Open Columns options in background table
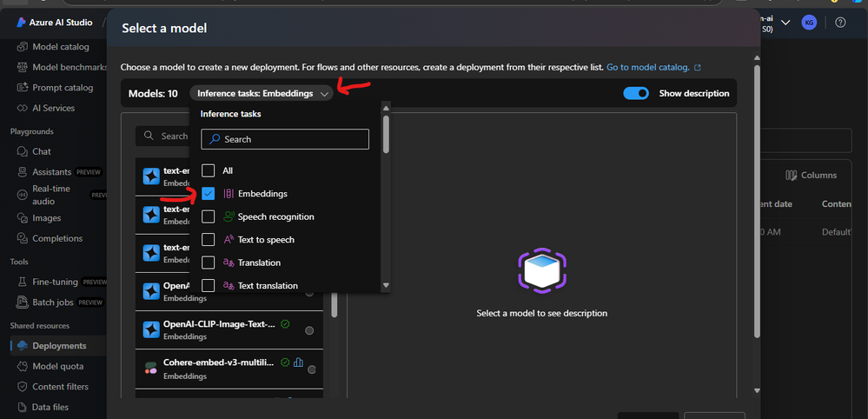Viewport: 868px width, 419px height. click(x=811, y=175)
